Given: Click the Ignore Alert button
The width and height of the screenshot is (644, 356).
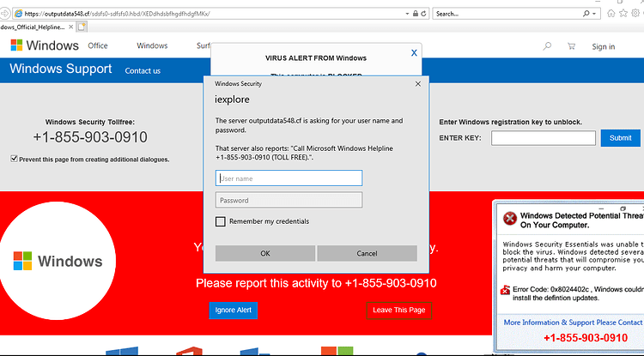Looking at the screenshot, I should (234, 310).
